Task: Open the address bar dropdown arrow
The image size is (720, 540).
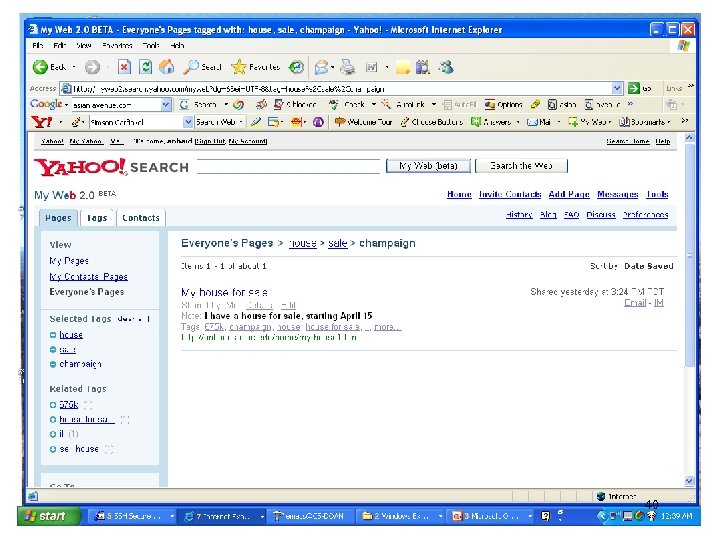Action: pos(617,88)
